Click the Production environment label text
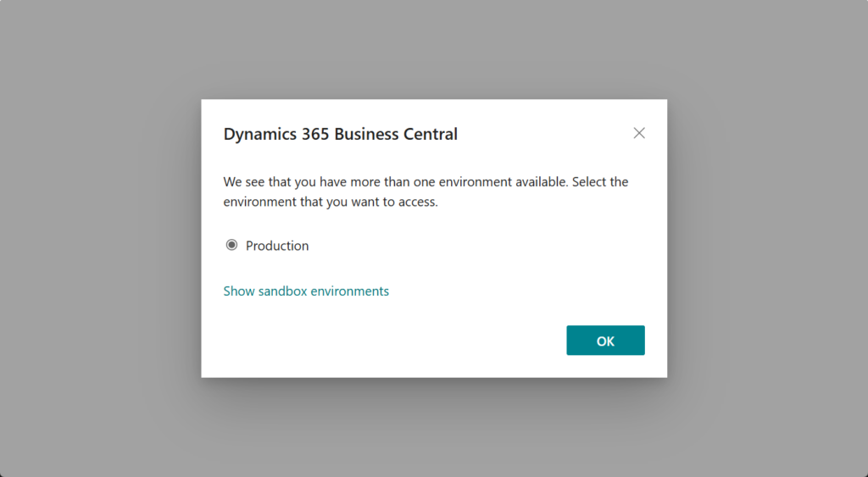The image size is (868, 477). click(x=277, y=246)
